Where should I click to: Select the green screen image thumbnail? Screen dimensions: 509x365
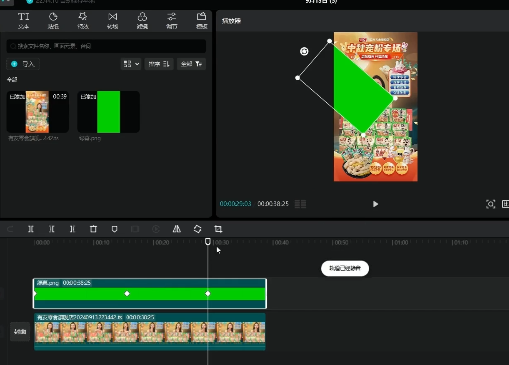click(x=108, y=112)
